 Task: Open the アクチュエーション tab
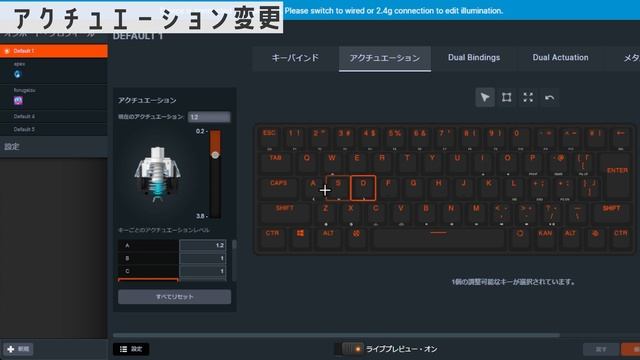click(x=384, y=58)
